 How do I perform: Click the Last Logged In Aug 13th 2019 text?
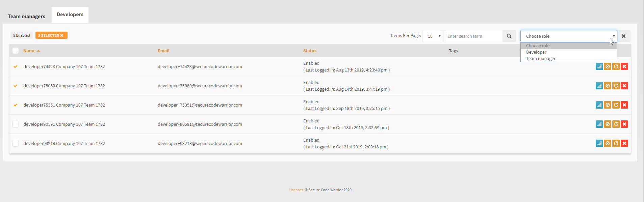pos(346,70)
